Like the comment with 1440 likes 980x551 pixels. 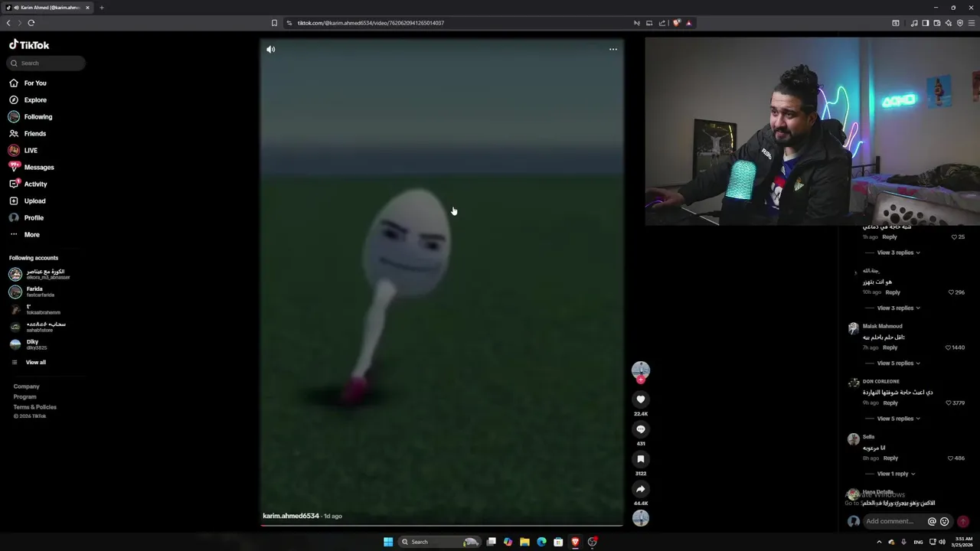(949, 347)
